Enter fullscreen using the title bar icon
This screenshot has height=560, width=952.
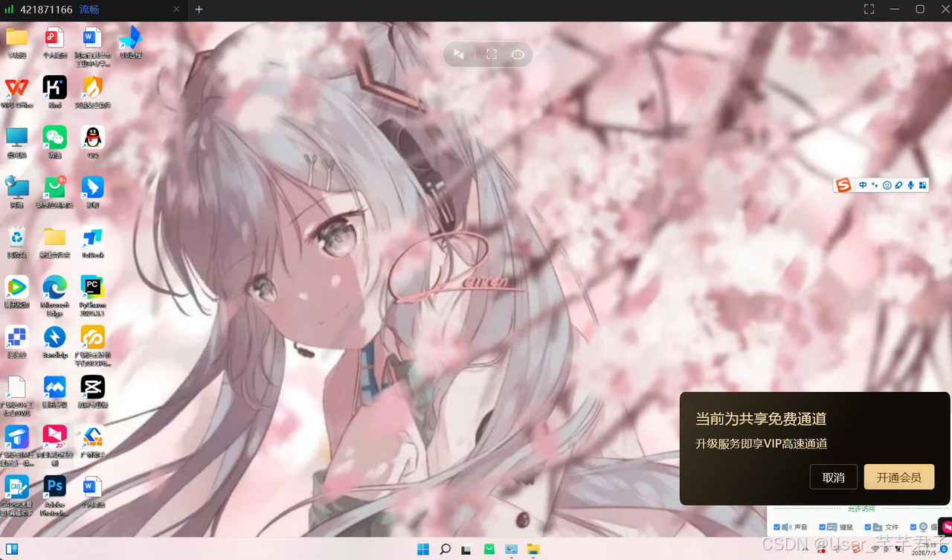pos(869,9)
